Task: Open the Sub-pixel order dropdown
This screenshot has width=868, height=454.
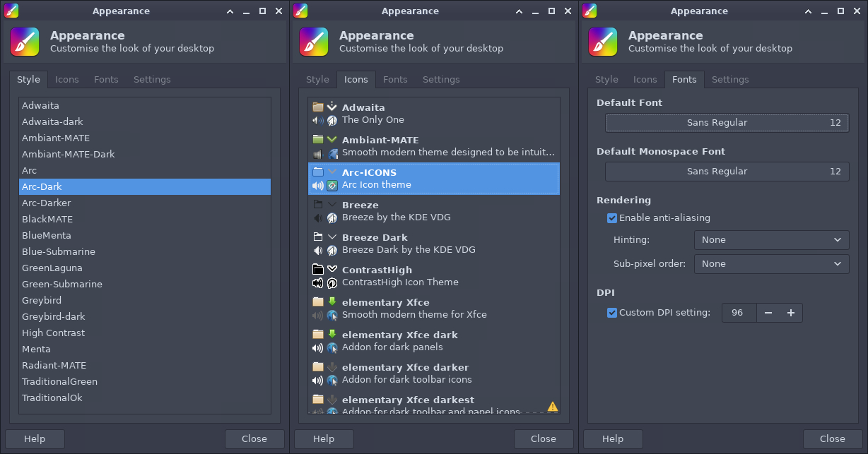Action: [x=772, y=264]
